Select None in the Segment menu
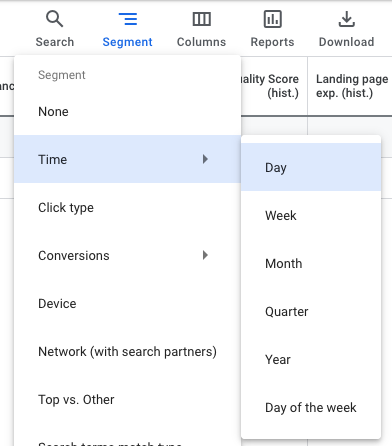Viewport: 392px width, 446px height. [127, 111]
